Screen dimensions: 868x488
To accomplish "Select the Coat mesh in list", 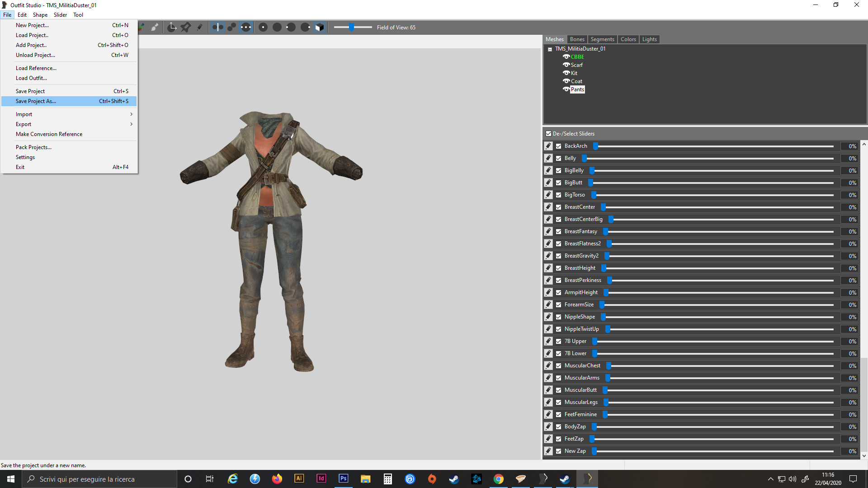I will 576,81.
